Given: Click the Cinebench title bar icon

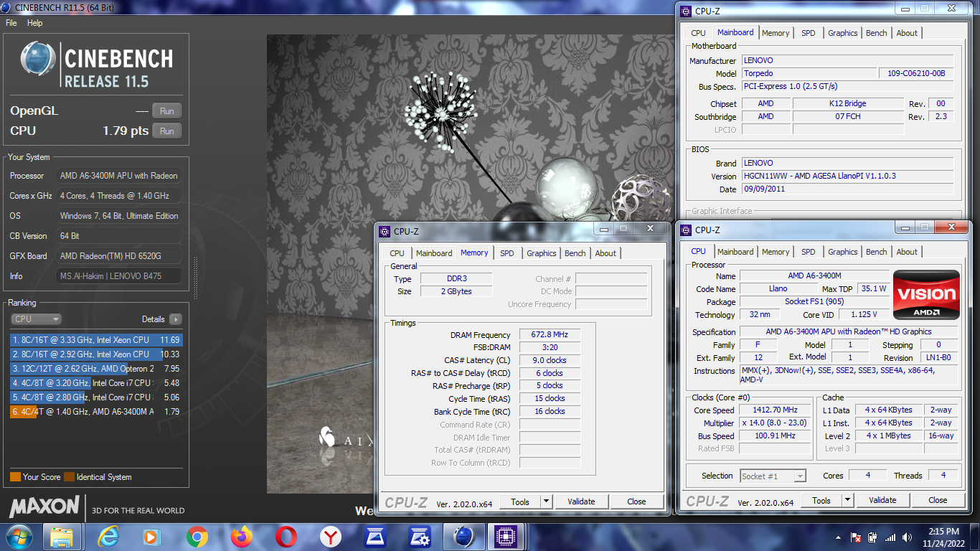Looking at the screenshot, I should 7,7.
